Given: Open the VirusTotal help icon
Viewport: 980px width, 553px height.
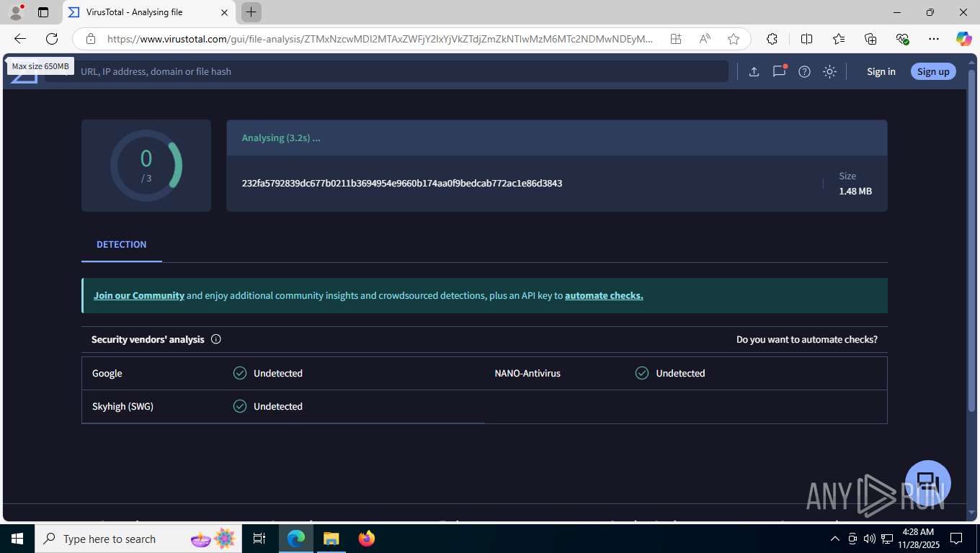Looking at the screenshot, I should pyautogui.click(x=805, y=71).
